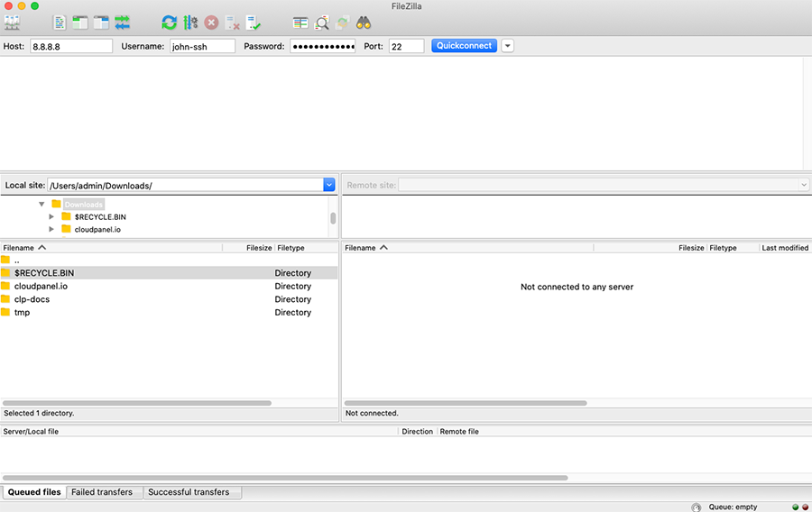Select the clp-docs directory row
Screen dimensions: 812x512
tap(169, 299)
